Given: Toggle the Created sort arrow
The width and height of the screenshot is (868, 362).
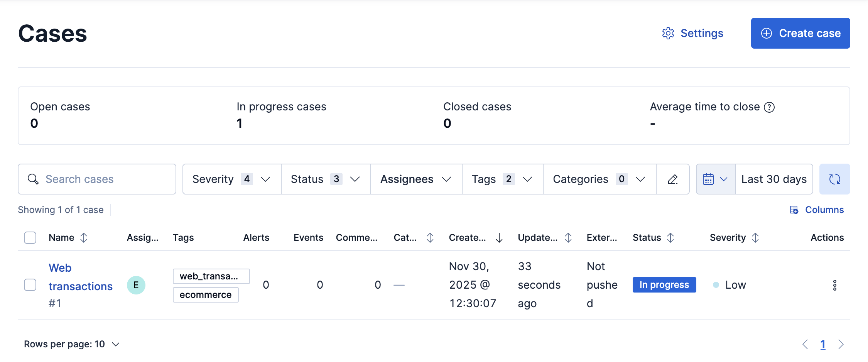Looking at the screenshot, I should coord(500,238).
